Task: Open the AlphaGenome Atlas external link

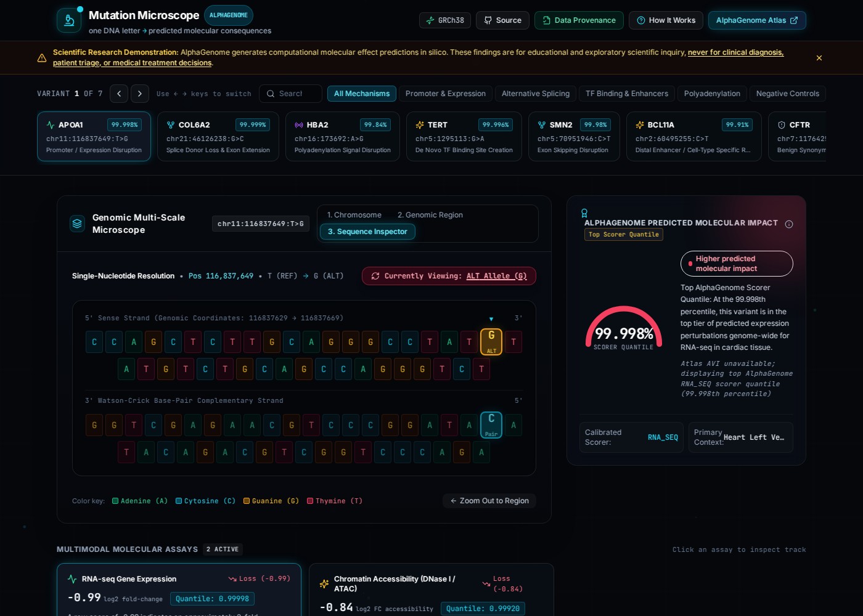Action: coord(757,20)
